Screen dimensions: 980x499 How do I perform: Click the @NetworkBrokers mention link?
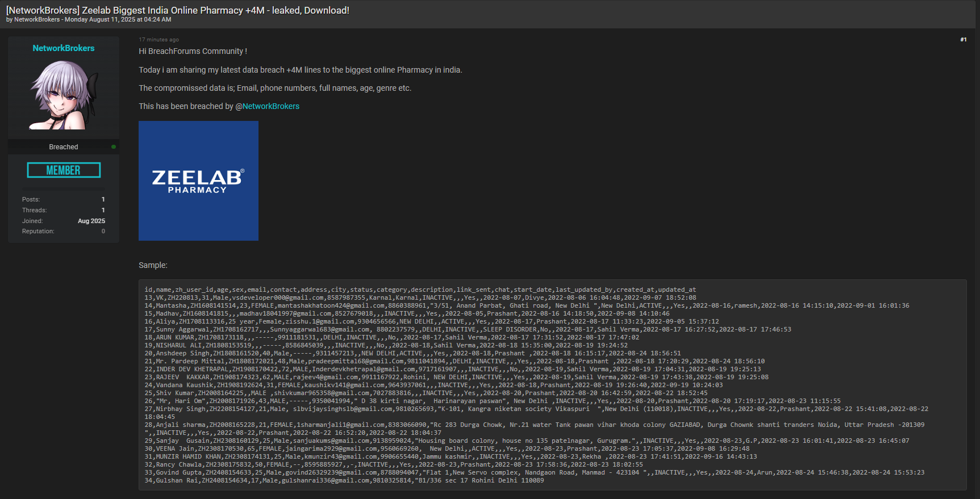coord(267,106)
